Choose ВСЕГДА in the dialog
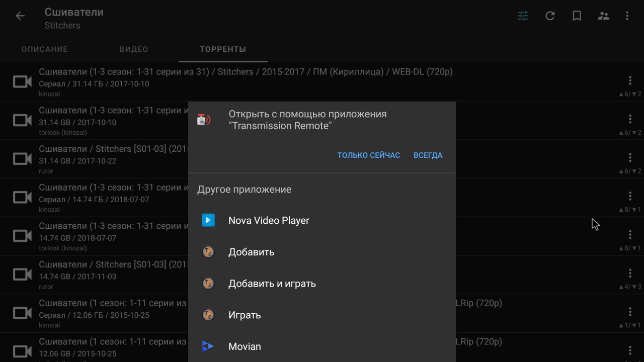The height and width of the screenshot is (362, 644). point(428,155)
